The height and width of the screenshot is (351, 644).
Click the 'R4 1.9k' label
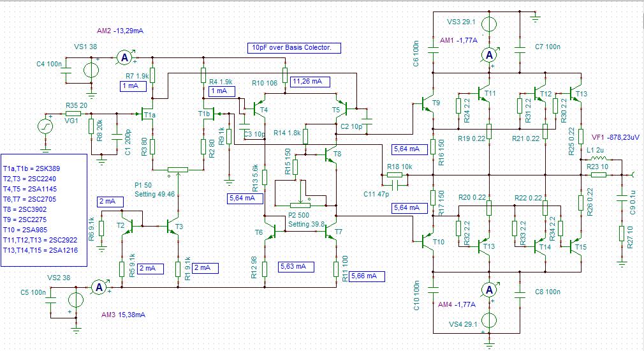[221, 82]
